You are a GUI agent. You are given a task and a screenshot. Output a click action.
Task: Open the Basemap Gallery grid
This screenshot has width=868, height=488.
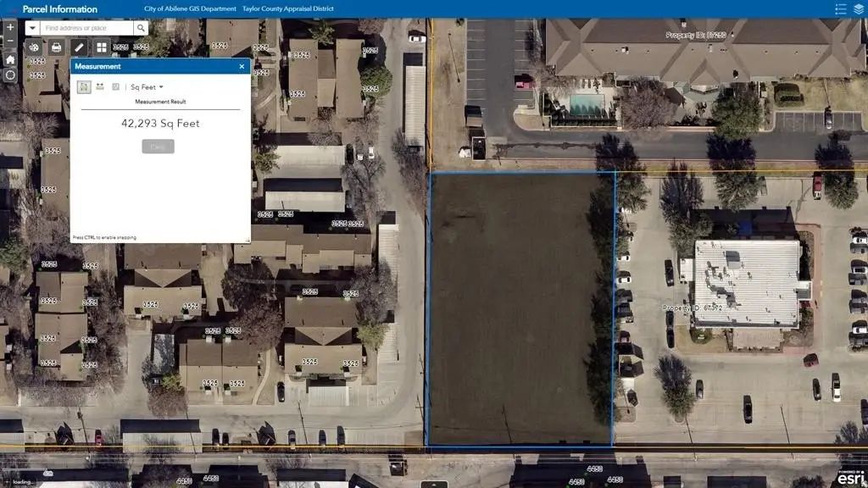click(x=102, y=47)
